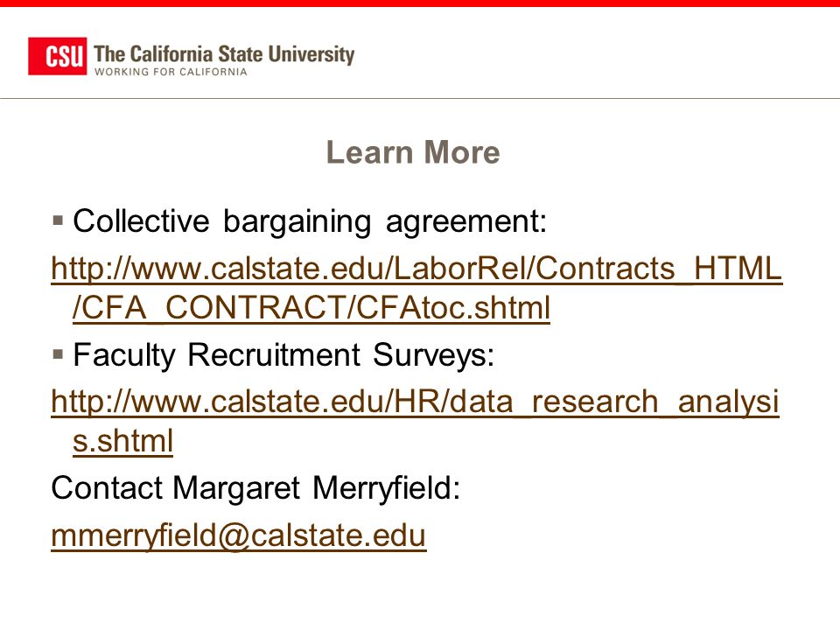The height and width of the screenshot is (630, 840).
Task: Click the gray divider line under header
Action: tap(420, 99)
